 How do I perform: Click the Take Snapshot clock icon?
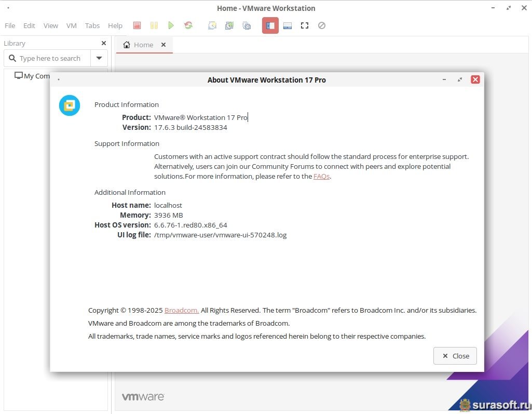click(x=212, y=25)
